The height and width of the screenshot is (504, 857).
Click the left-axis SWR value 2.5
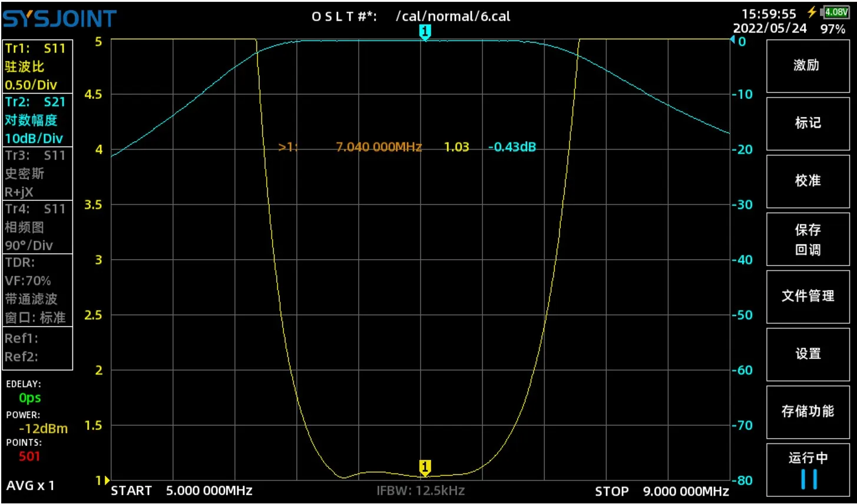pyautogui.click(x=93, y=315)
